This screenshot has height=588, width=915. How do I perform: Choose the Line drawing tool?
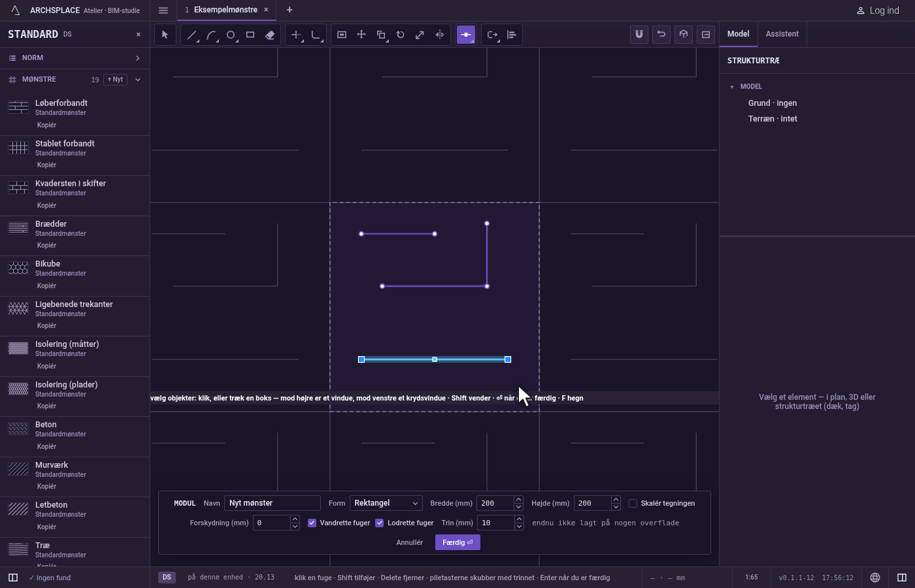coord(191,35)
